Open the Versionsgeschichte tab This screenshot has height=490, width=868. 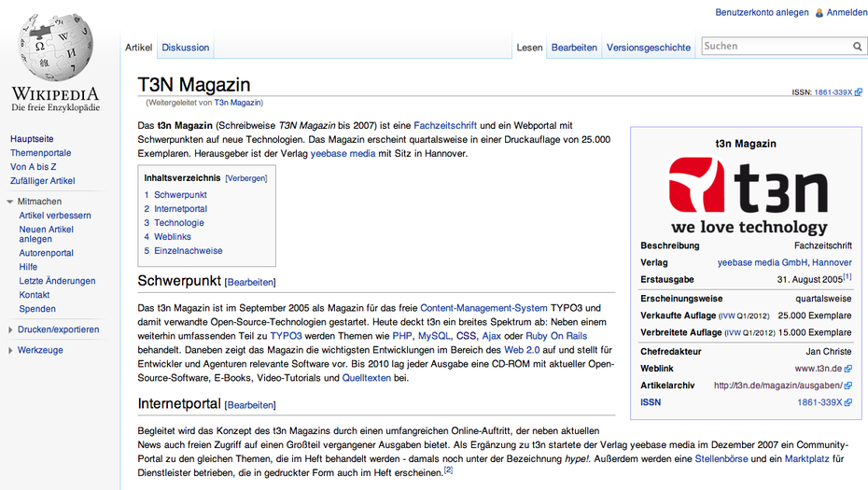coord(649,48)
